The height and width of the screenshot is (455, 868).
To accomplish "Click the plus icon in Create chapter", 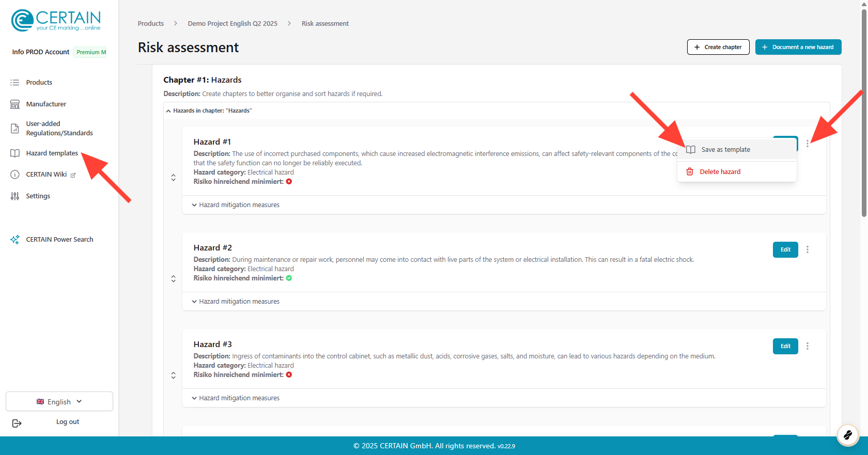I will [x=697, y=47].
